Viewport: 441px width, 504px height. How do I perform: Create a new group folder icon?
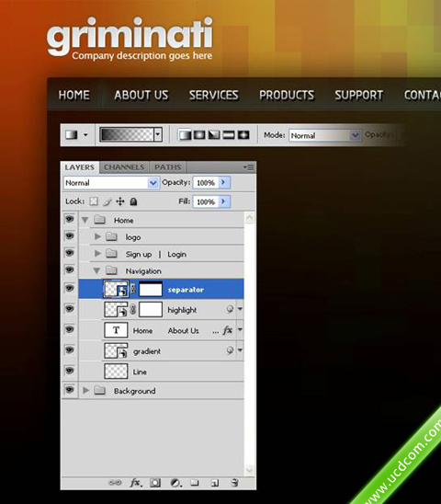coord(195,483)
